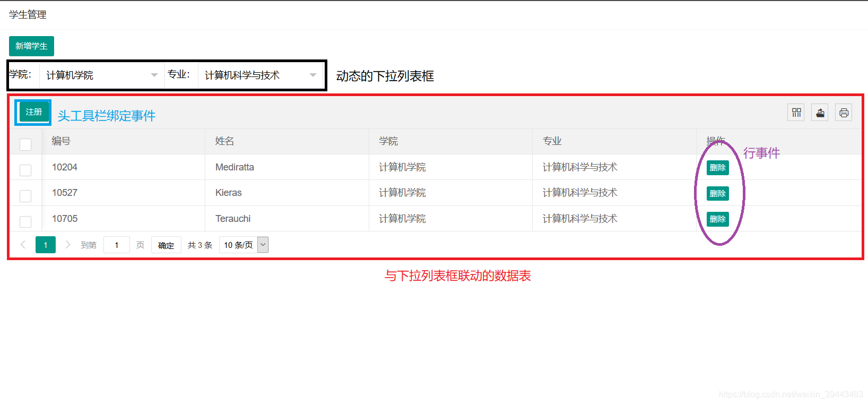Viewport: 868px width, 404px height.
Task: Delete the Kieras row with 删除
Action: pos(718,193)
